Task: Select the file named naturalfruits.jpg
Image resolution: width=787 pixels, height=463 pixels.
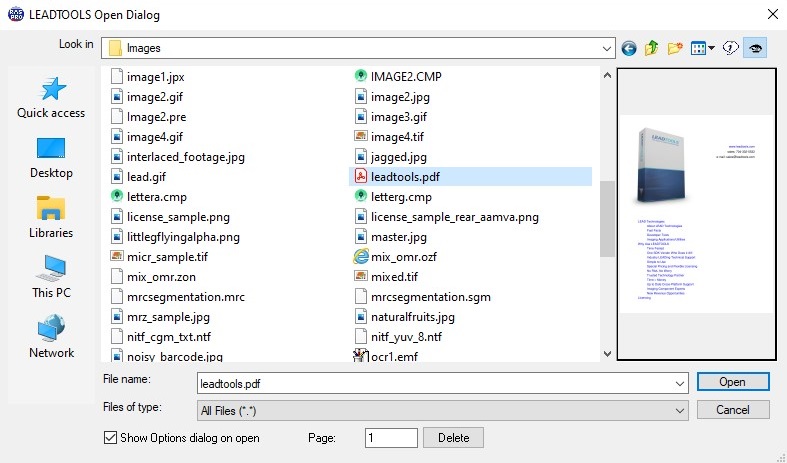Action: pyautogui.click(x=413, y=316)
